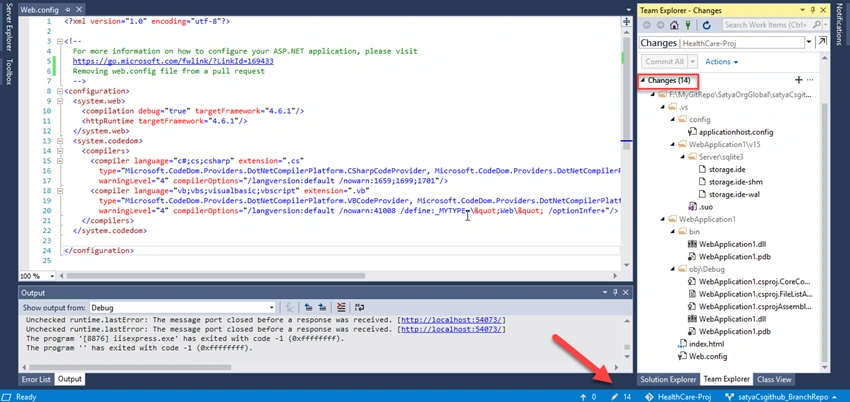
Task: Collapse the XML comment block at line 3
Action: pos(59,41)
